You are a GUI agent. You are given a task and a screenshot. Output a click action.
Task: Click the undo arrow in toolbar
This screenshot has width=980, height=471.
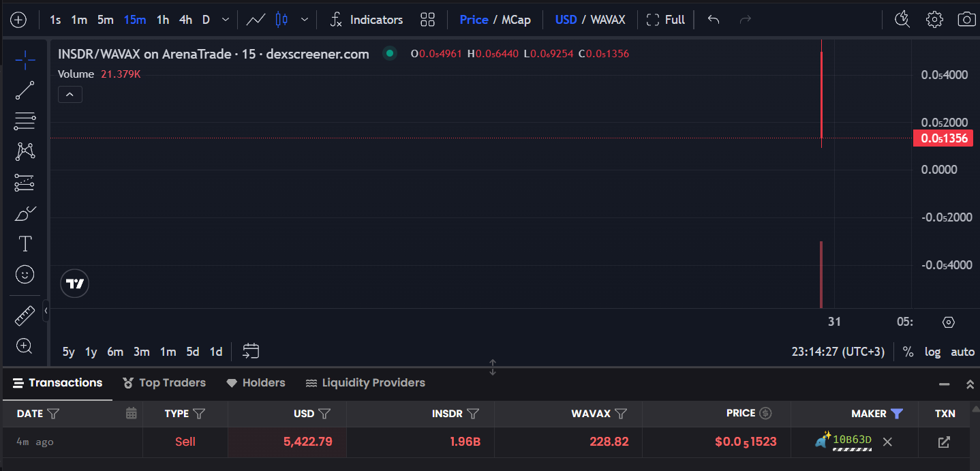(714, 20)
